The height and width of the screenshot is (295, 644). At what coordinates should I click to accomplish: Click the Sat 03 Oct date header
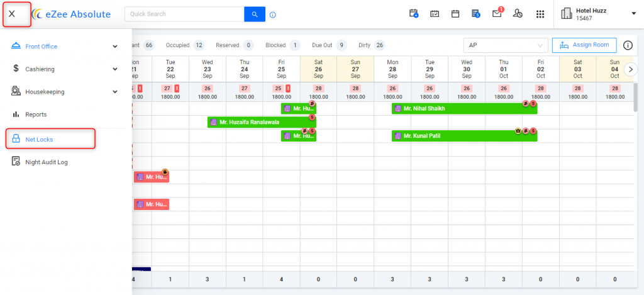tap(578, 69)
